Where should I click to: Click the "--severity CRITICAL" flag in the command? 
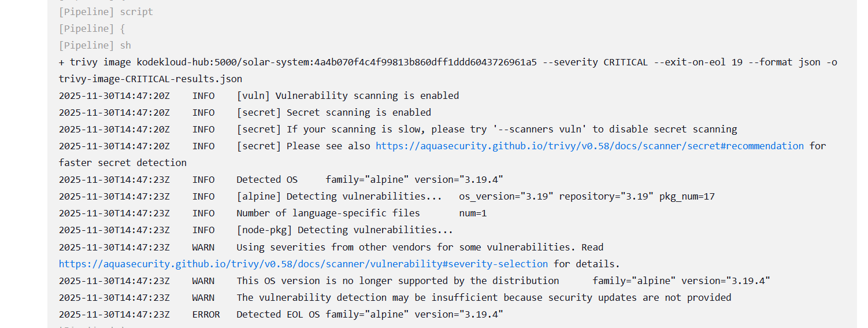600,62
